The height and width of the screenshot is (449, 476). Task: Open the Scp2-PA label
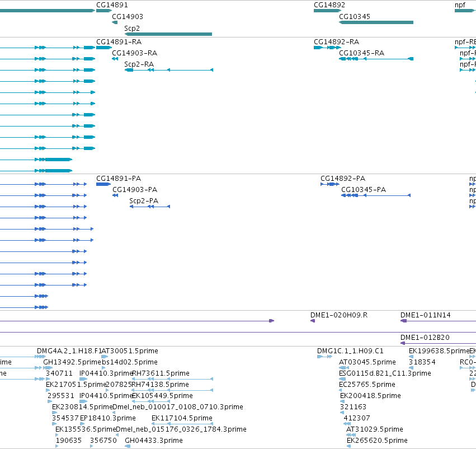click(144, 201)
